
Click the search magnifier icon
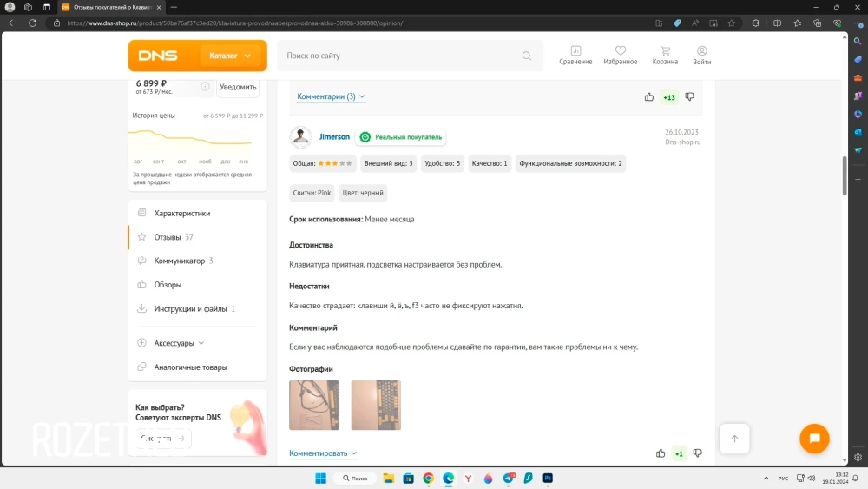point(526,56)
